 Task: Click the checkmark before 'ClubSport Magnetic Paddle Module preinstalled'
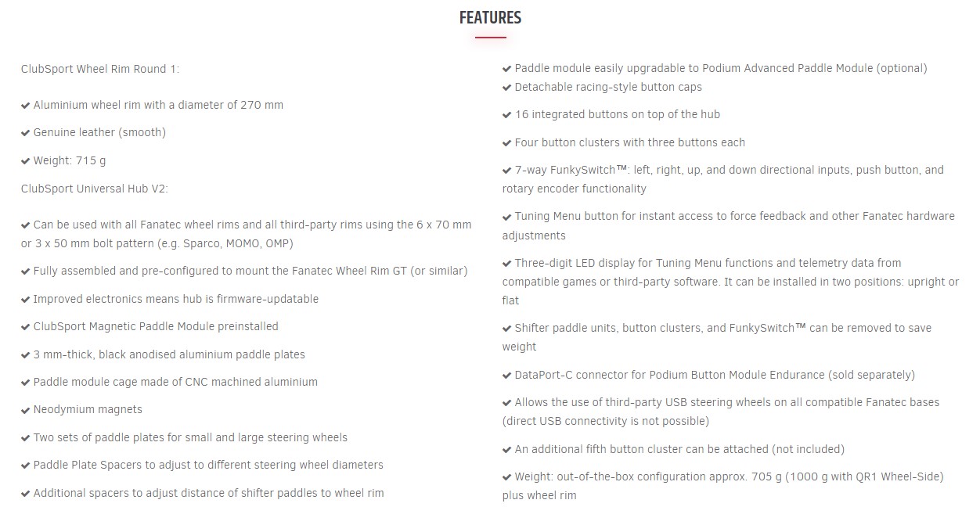(26, 327)
